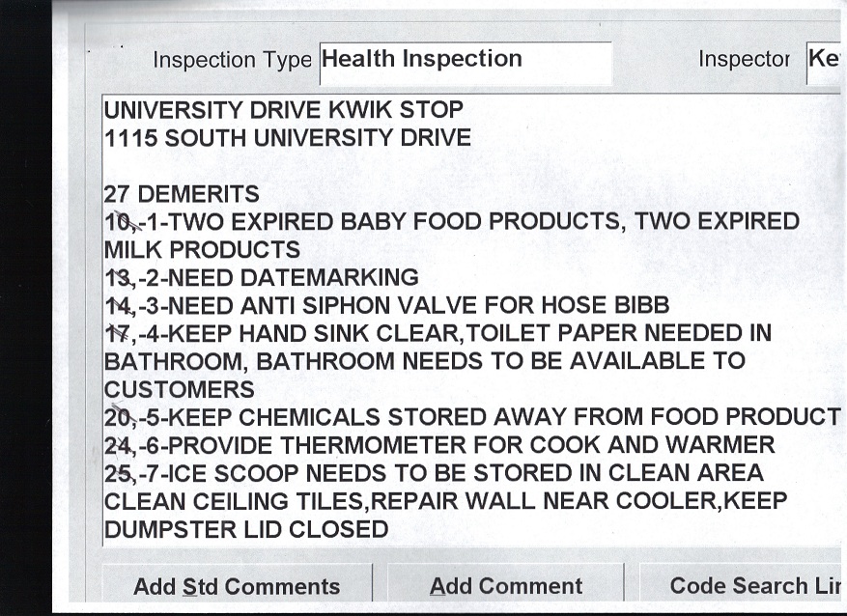Click the ICE SCOOP comment line

click(434, 473)
